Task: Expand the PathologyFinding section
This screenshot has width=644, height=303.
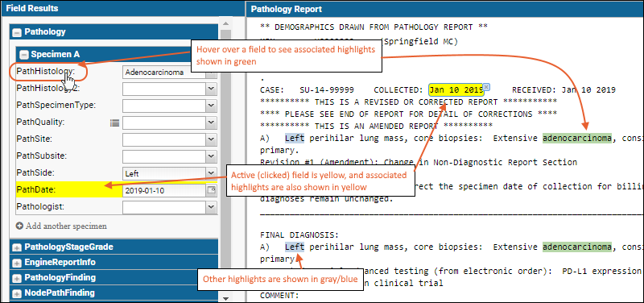Action: pos(17,278)
